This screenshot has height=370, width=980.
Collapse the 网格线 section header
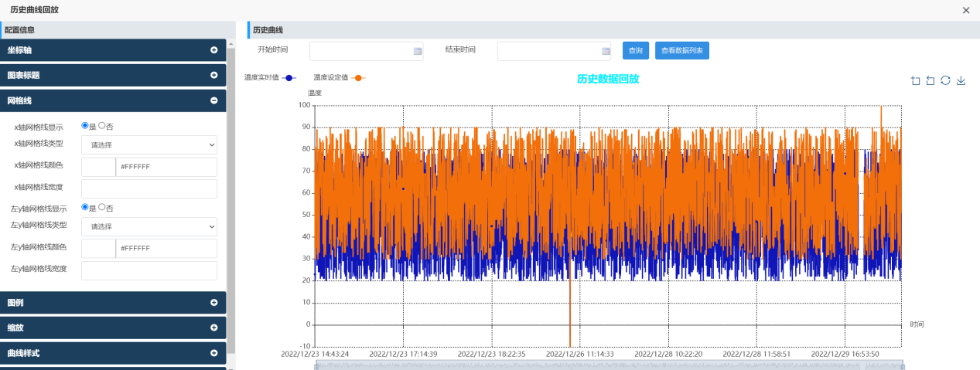[113, 100]
